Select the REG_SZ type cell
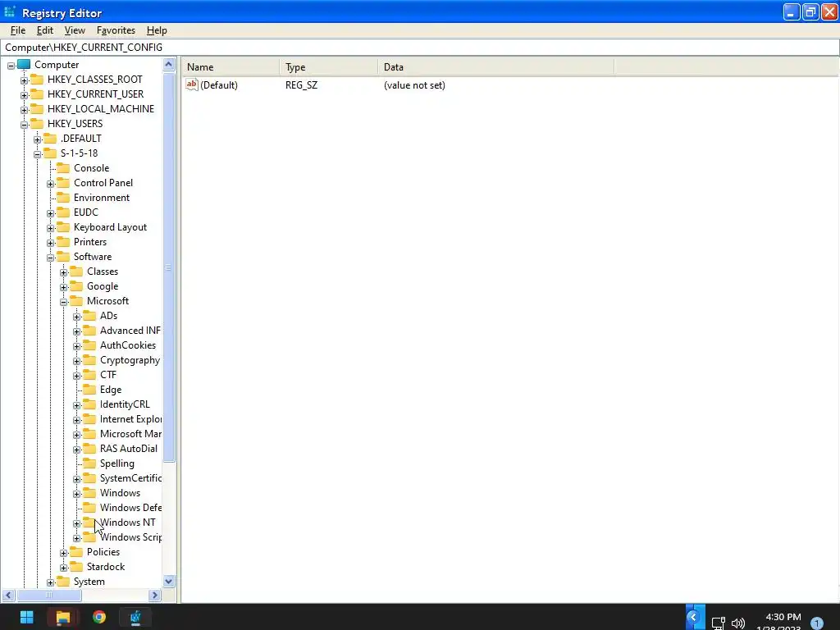Image resolution: width=840 pixels, height=630 pixels. [x=301, y=85]
